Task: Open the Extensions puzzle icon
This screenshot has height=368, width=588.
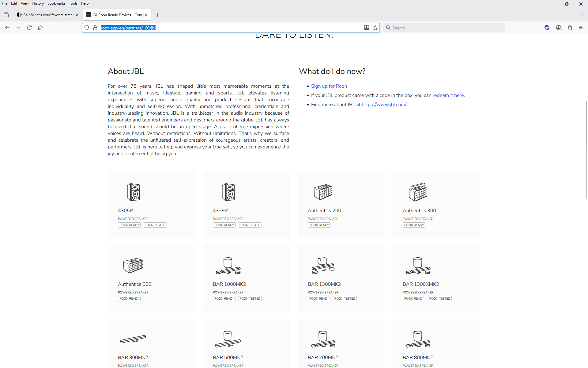Action: [570, 28]
